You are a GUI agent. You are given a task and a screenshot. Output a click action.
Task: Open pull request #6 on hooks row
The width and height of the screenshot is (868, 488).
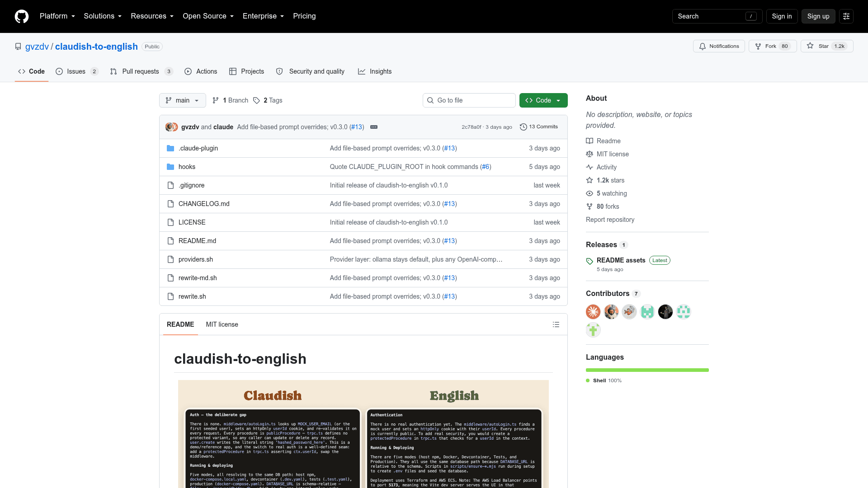coord(486,167)
